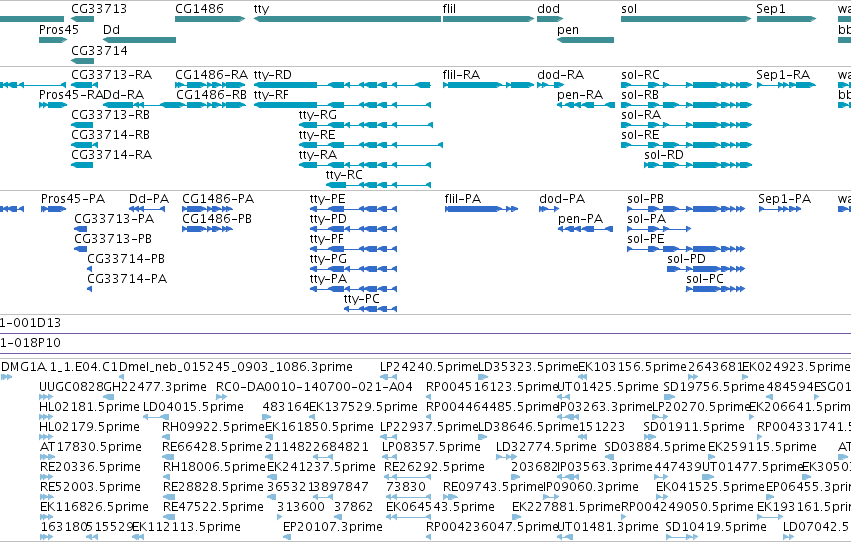Select EST EP20107.3prime
The width and height of the screenshot is (851, 542).
333,527
